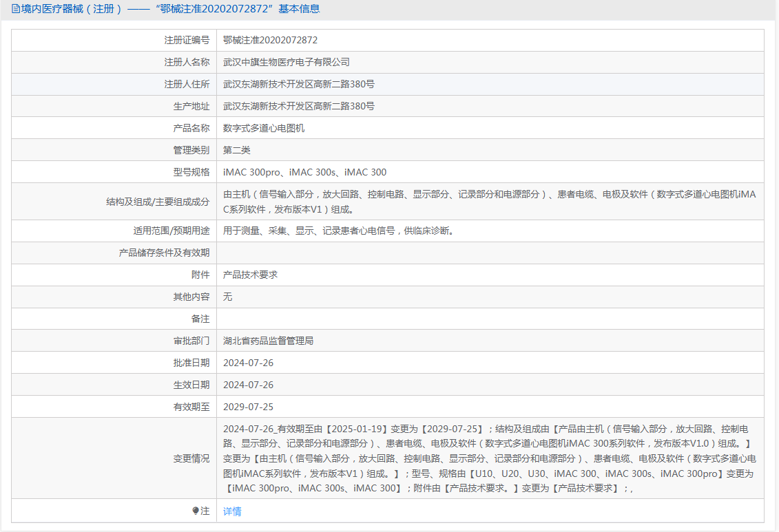Click the 注册人名称 label
Image resolution: width=779 pixels, height=532 pixels.
(x=187, y=62)
